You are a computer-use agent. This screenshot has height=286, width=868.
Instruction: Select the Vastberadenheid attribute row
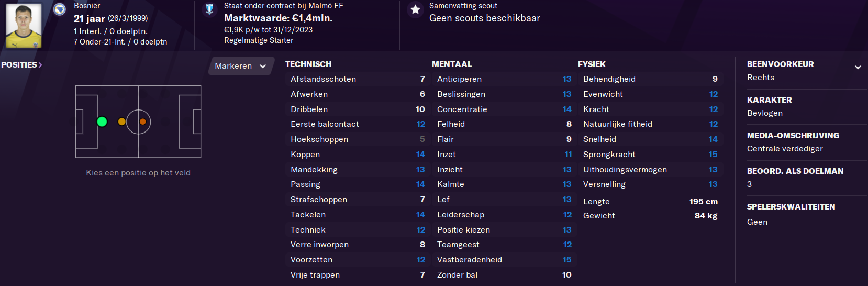[x=504, y=260]
